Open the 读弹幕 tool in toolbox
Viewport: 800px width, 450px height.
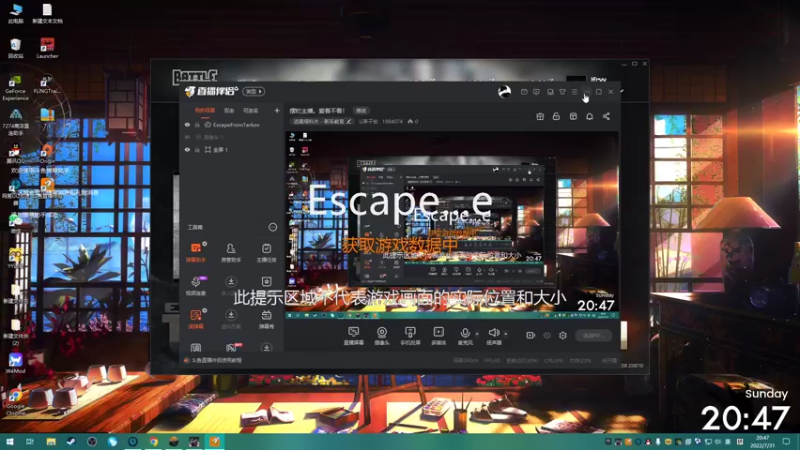[x=196, y=319]
